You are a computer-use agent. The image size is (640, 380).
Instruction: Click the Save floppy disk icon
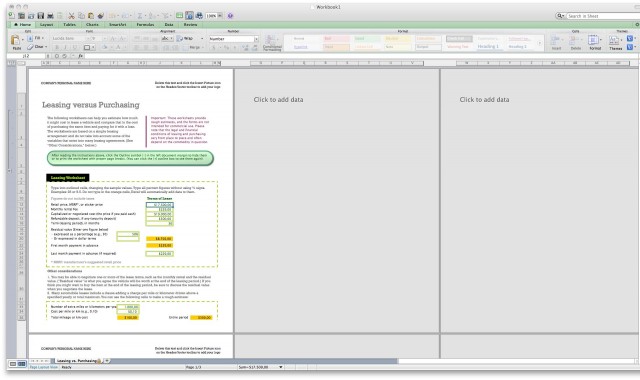(41, 16)
